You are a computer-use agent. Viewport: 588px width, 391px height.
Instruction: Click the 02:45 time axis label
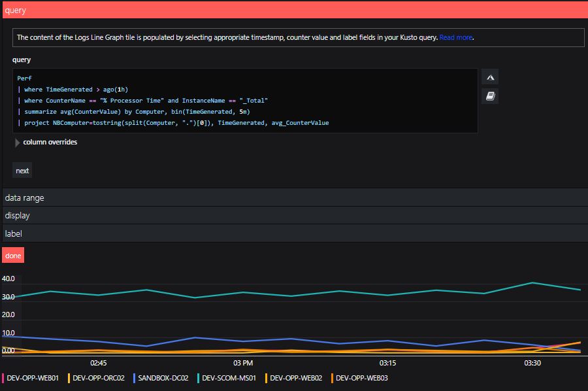[99, 363]
